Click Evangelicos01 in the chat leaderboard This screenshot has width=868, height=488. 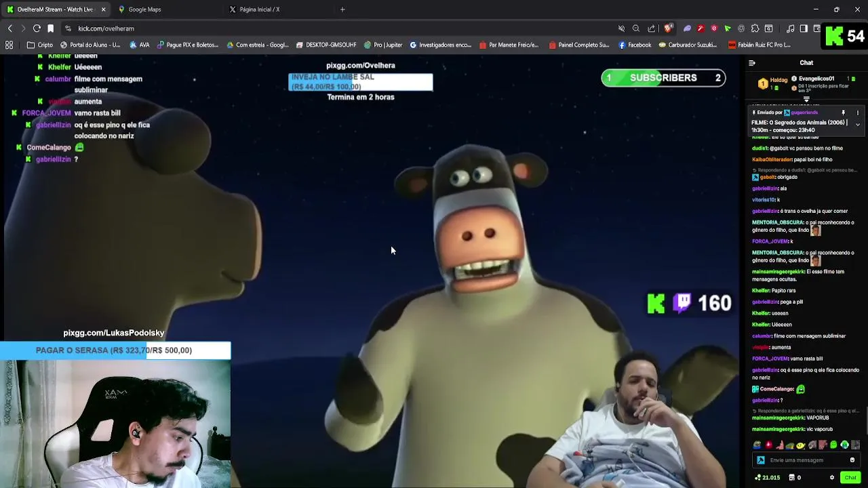(816, 79)
